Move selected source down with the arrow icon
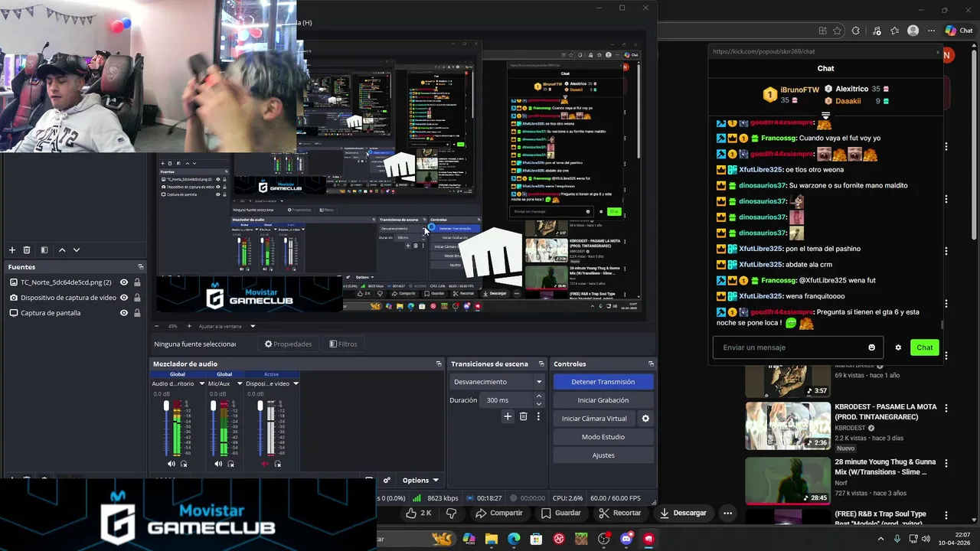Image resolution: width=980 pixels, height=551 pixels. [76, 249]
